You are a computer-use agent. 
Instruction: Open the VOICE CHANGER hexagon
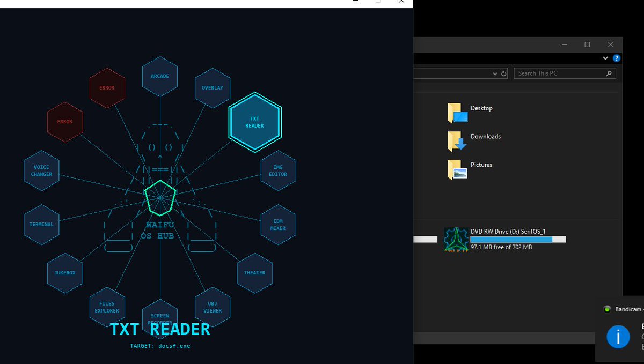click(x=41, y=170)
